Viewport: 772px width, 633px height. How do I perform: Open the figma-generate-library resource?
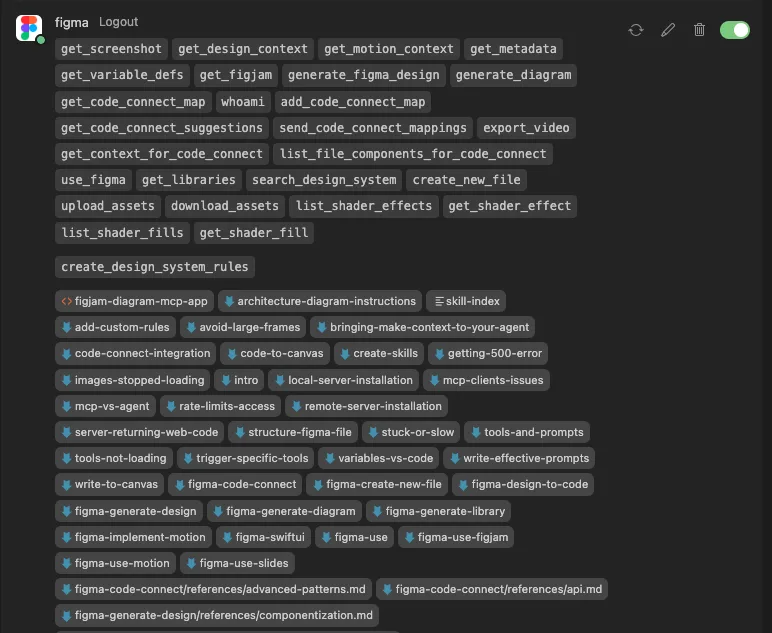coord(439,511)
